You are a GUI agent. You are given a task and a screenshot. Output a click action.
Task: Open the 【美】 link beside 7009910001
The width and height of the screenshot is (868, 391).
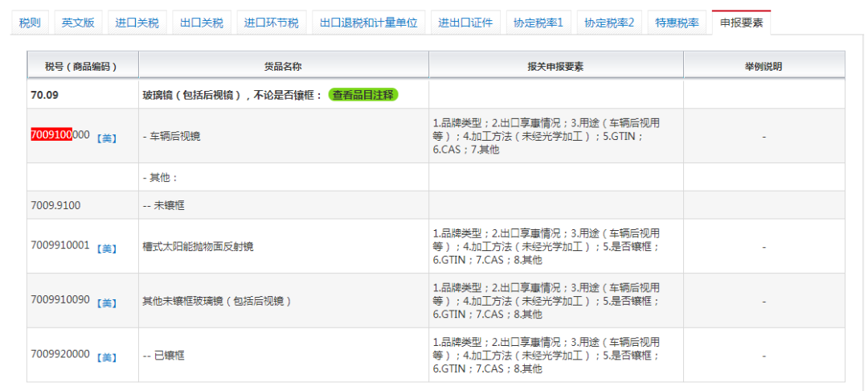tap(107, 249)
